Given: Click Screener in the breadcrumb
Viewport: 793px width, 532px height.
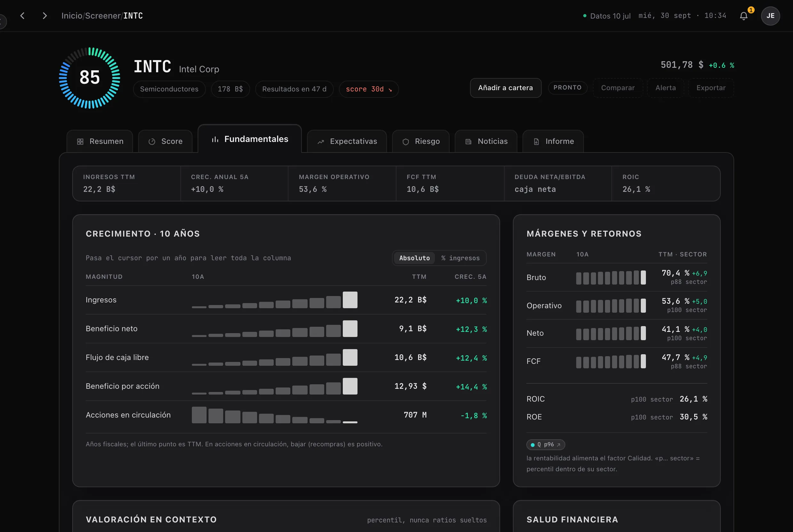Looking at the screenshot, I should [x=103, y=16].
